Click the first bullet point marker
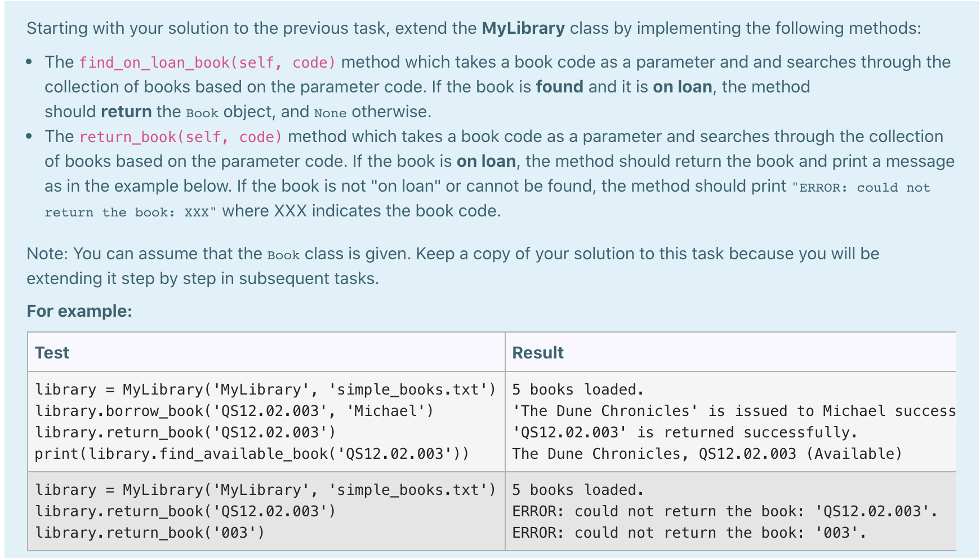The image size is (980, 558). click(x=30, y=62)
